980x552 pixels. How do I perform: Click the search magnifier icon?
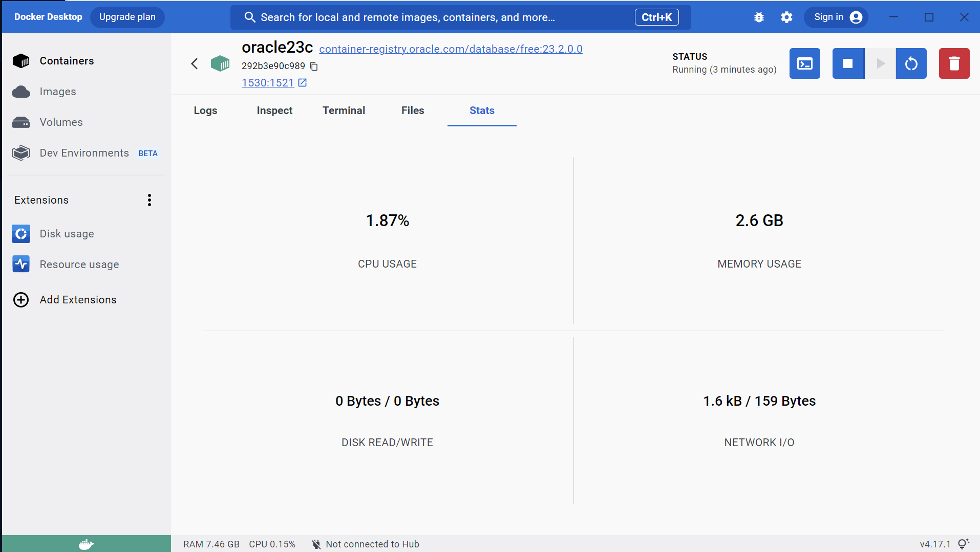tap(250, 17)
